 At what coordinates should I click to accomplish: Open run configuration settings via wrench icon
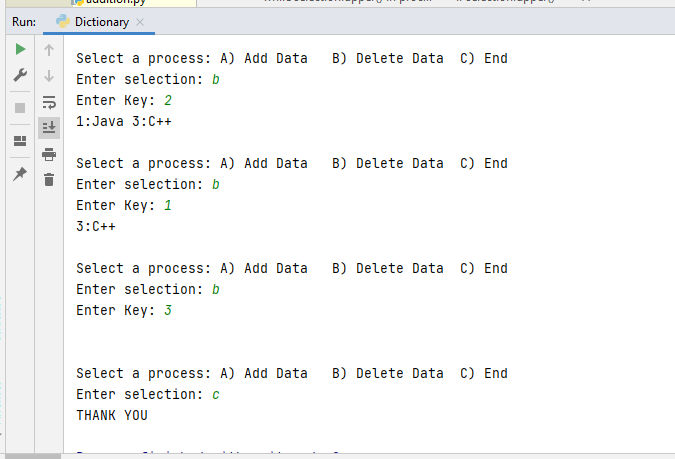[20, 75]
